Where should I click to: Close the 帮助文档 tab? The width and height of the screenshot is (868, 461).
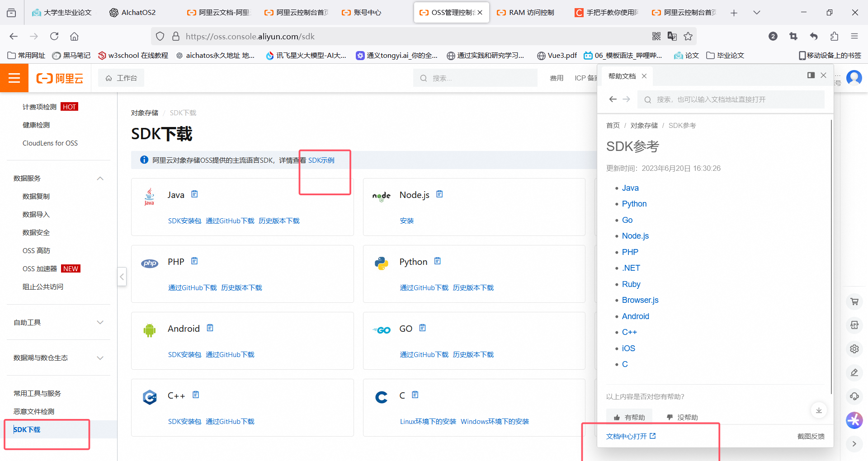tap(644, 76)
